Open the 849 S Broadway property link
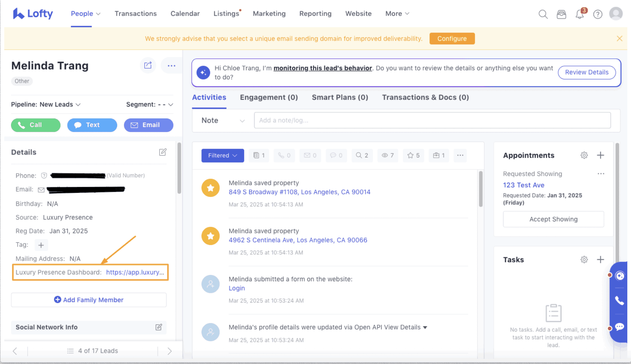This screenshot has width=631, height=364. point(299,192)
